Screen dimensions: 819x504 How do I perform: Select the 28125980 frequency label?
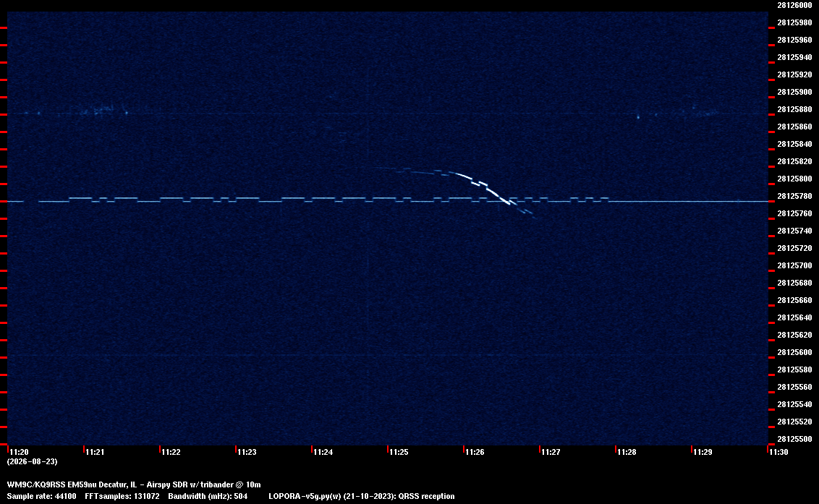pos(795,22)
